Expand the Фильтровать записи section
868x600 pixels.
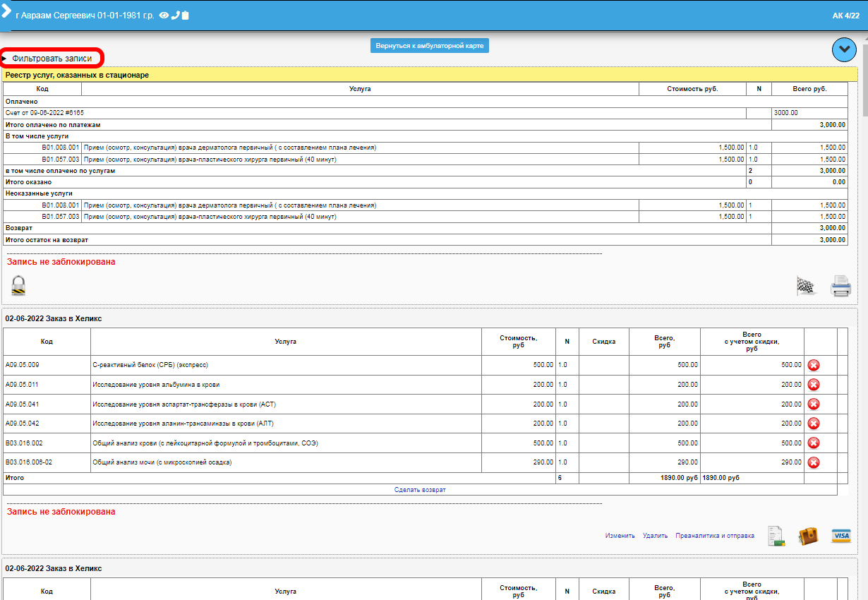coord(52,58)
